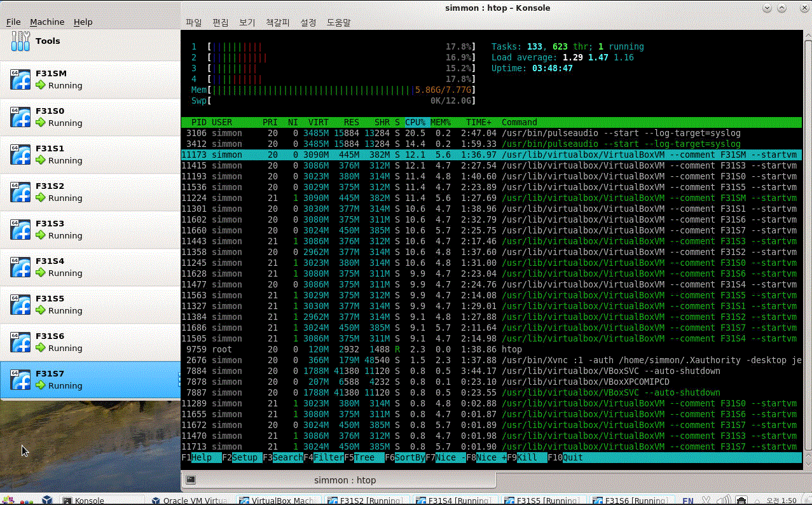Screen dimensions: 812x505
Task: Switch to Oracle VM VirtualBox taskbar entry
Action: pyautogui.click(x=190, y=501)
